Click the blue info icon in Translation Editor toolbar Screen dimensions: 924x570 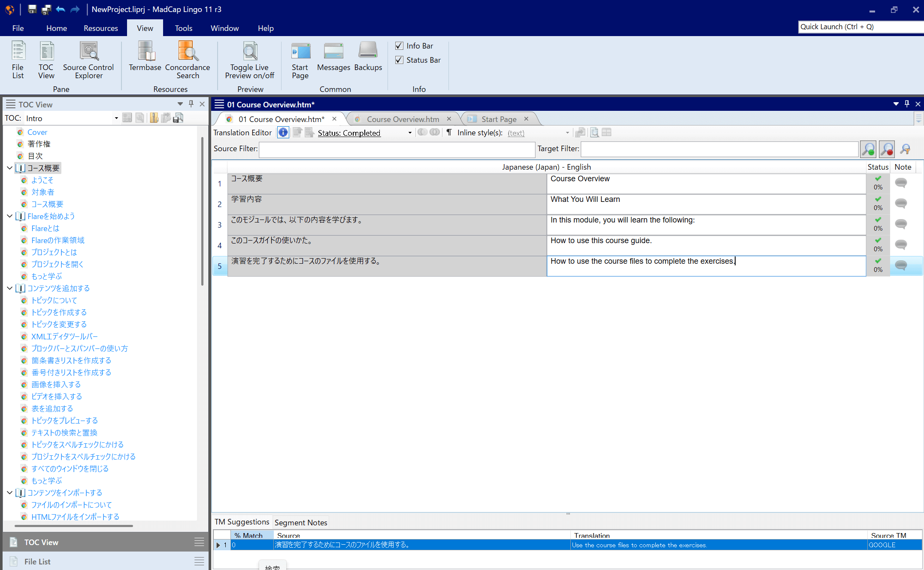(283, 132)
